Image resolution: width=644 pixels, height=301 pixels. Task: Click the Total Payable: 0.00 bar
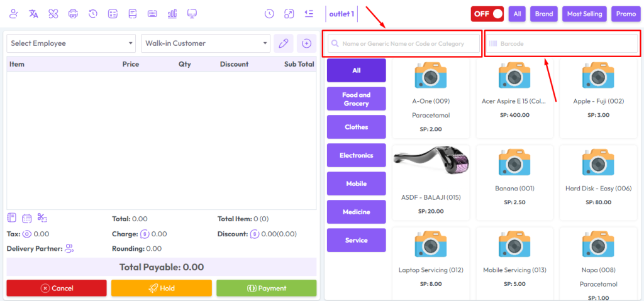click(162, 267)
